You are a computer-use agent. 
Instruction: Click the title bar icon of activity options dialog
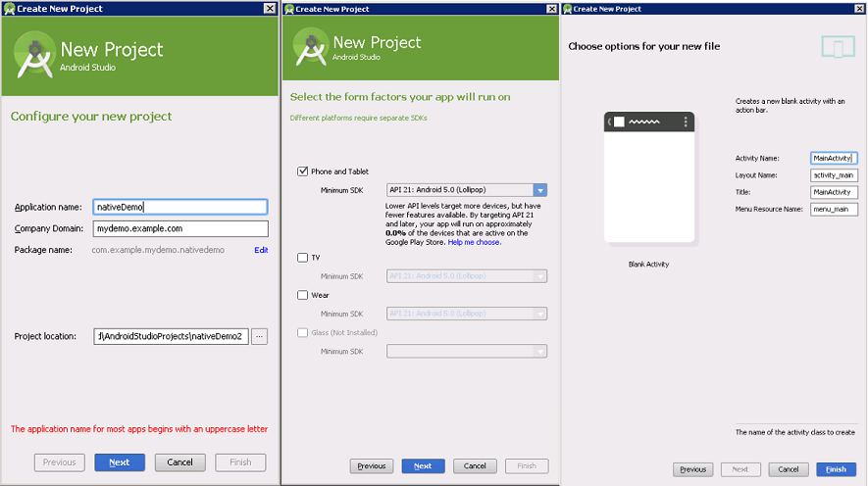(x=567, y=9)
